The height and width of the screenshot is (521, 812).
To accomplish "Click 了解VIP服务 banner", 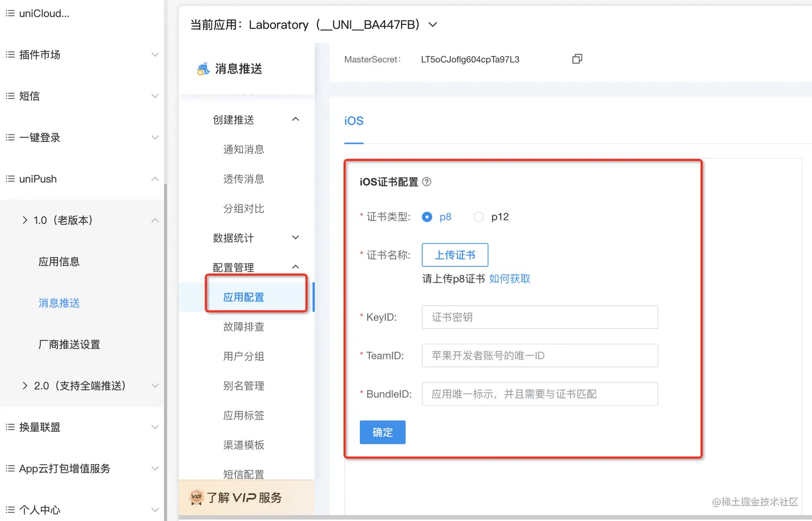I will click(247, 497).
